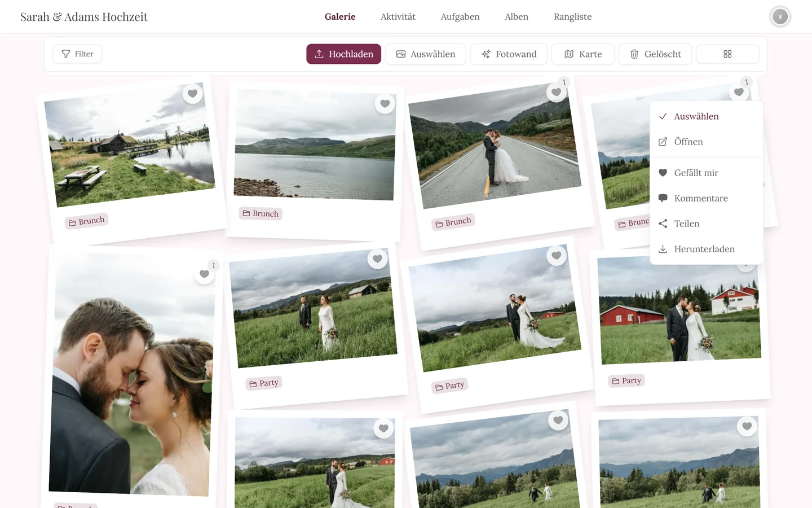Show the Rangliste tab
This screenshot has height=508, width=812.
tap(573, 17)
